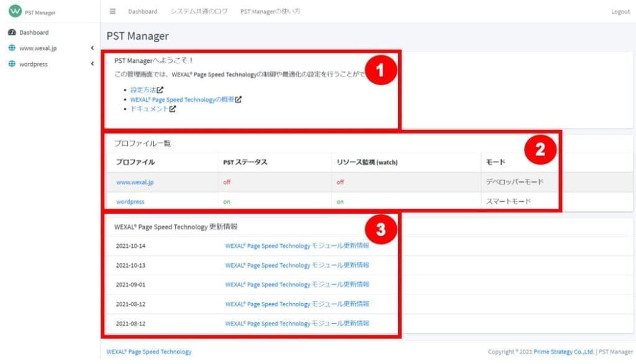Viewport: 636px width, 364px height.
Task: Open the 2021-10-13 module update link
Action: click(297, 265)
